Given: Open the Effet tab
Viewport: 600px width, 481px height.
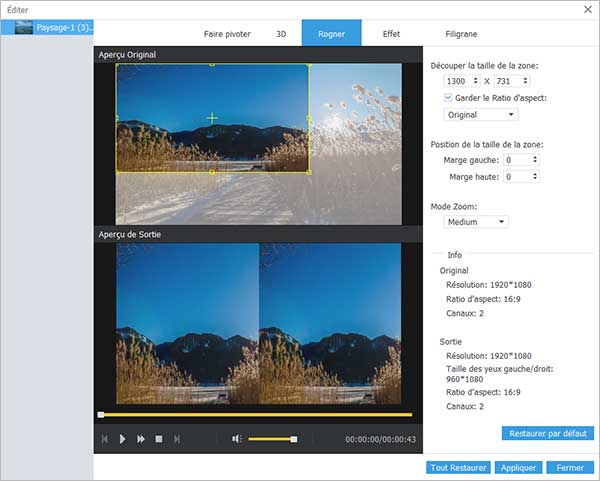Looking at the screenshot, I should point(391,33).
